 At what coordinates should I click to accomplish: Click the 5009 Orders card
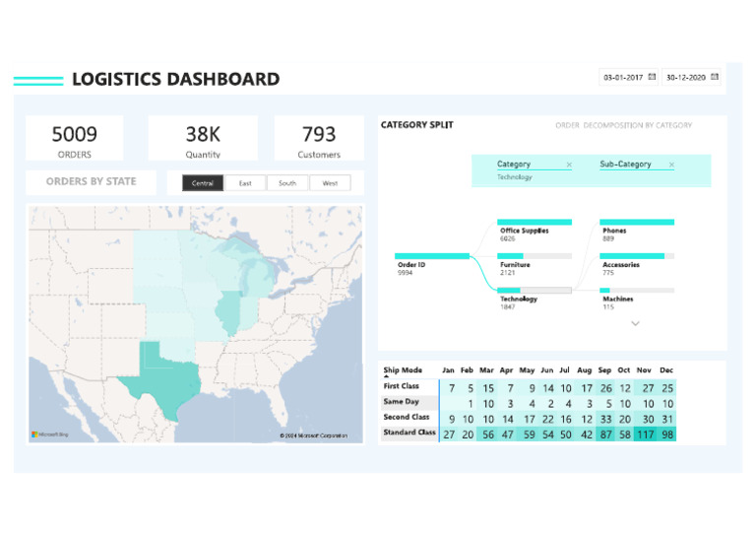(74, 138)
